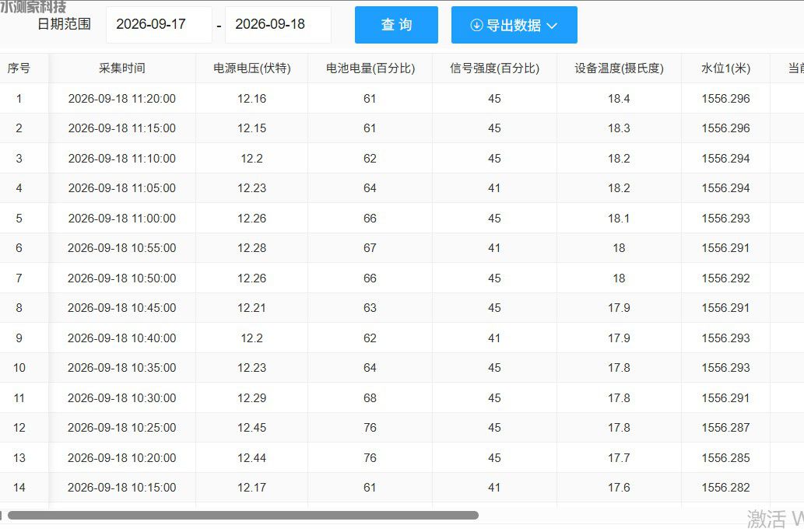Select the cell 2026-09-18 11:15:00
The height and width of the screenshot is (532, 804).
click(122, 128)
